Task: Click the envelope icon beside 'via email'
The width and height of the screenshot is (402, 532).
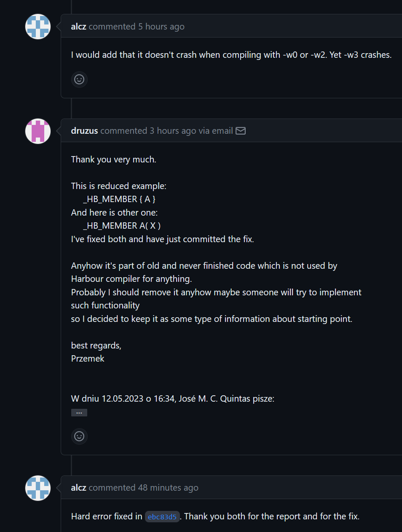Action: [x=241, y=131]
